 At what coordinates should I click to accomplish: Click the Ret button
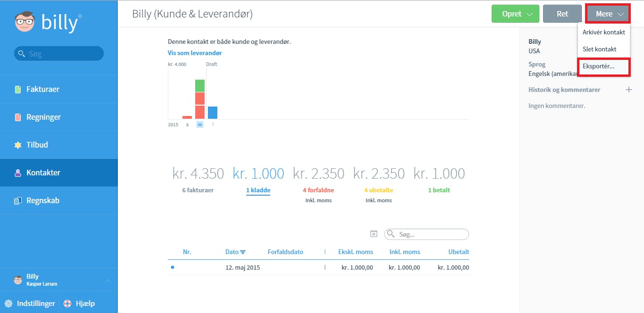tap(562, 14)
